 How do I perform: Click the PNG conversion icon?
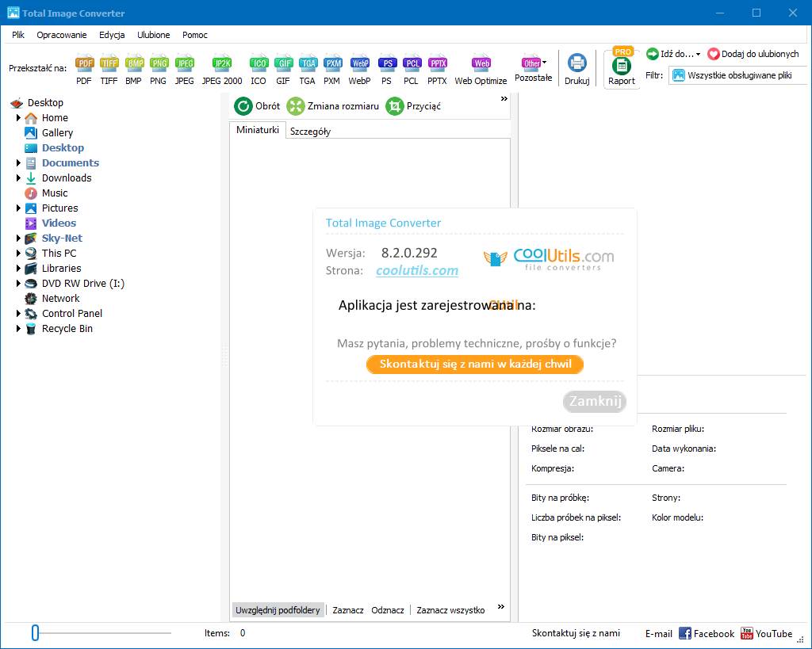(159, 69)
